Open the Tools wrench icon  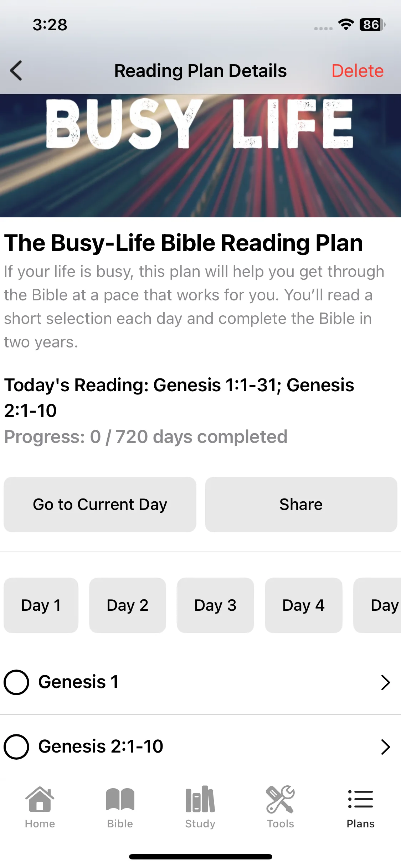click(281, 799)
